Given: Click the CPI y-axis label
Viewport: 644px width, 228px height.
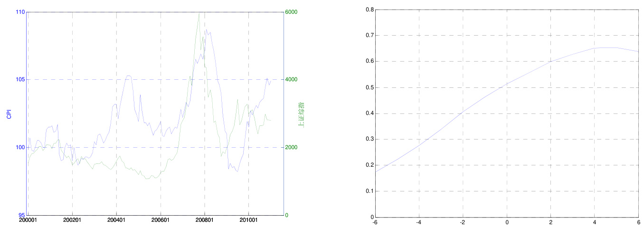Looking at the screenshot, I should click(9, 114).
